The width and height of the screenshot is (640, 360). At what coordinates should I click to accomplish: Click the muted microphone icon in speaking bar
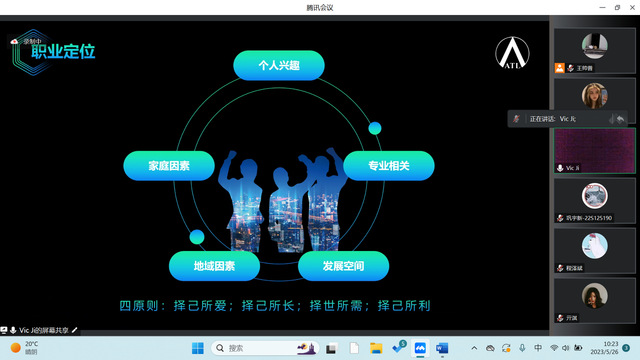(516, 119)
